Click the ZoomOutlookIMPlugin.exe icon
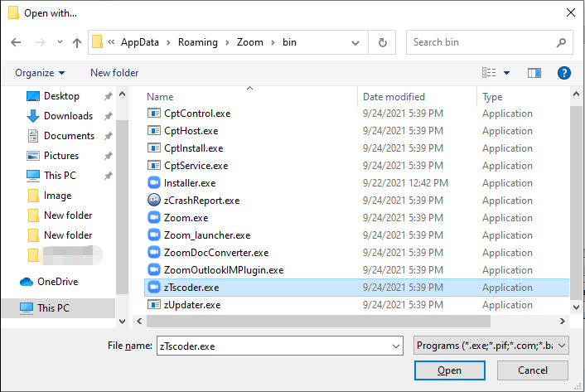The image size is (585, 392). 154,269
